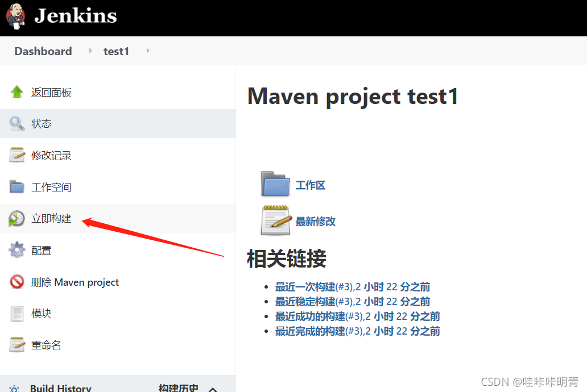The width and height of the screenshot is (587, 392).
Task: Click the red prohibited delete icon
Action: (17, 282)
